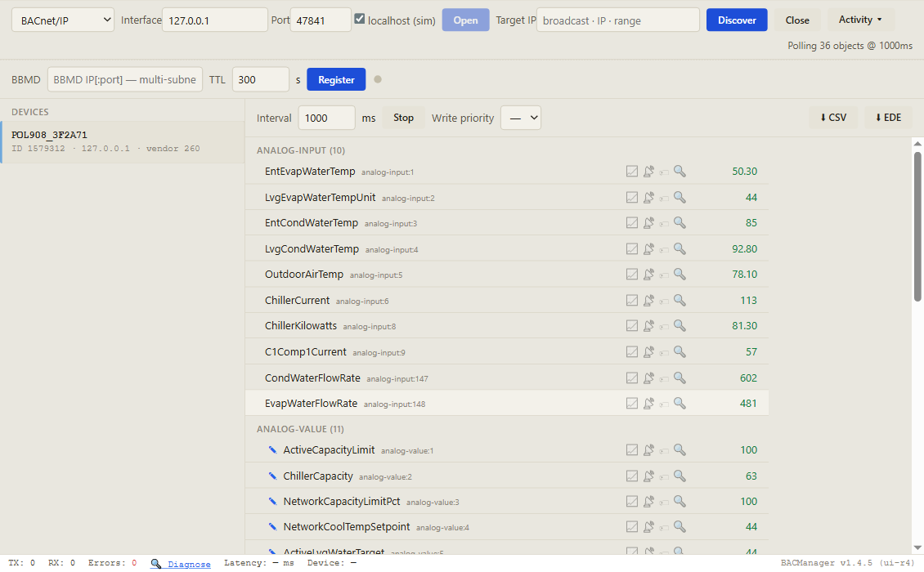Click the Register button for BBMD
The image size is (924, 572).
(x=336, y=79)
